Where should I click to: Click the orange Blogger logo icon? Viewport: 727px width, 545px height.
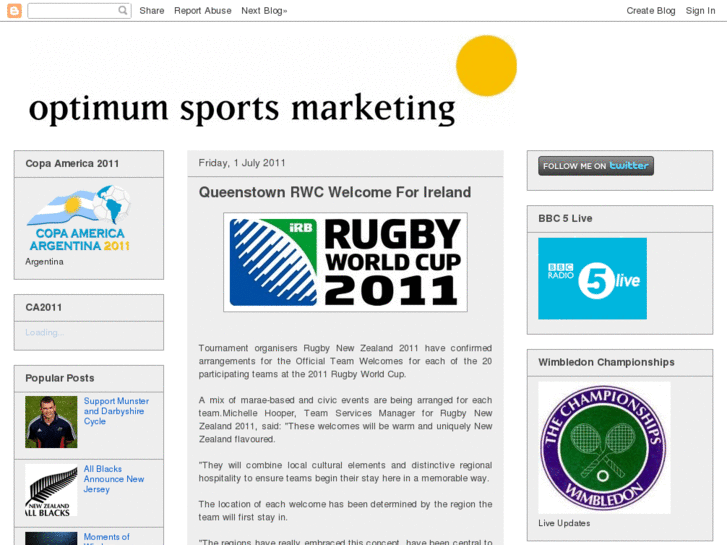point(14,10)
